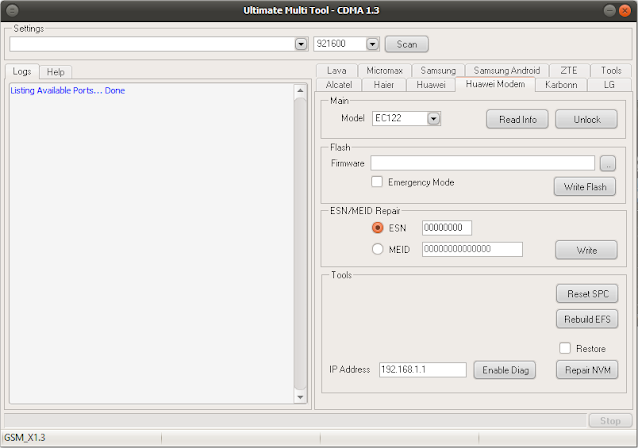This screenshot has width=638, height=448.
Task: Click the Write button in ESN/MEID Repair
Action: click(586, 250)
